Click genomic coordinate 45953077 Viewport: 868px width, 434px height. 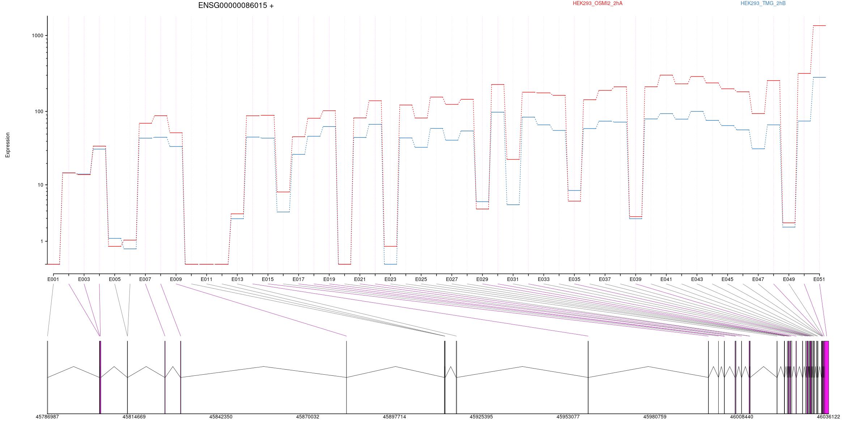(x=568, y=417)
